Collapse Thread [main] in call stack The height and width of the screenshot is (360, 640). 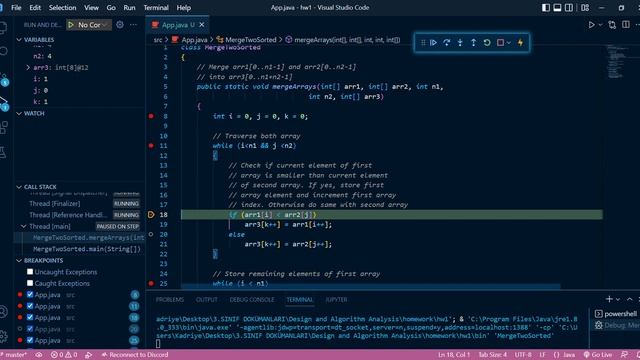pyautogui.click(x=23, y=226)
